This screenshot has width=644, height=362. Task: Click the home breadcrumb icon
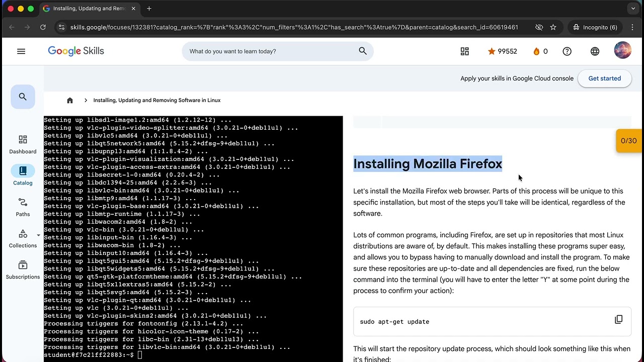(x=70, y=100)
